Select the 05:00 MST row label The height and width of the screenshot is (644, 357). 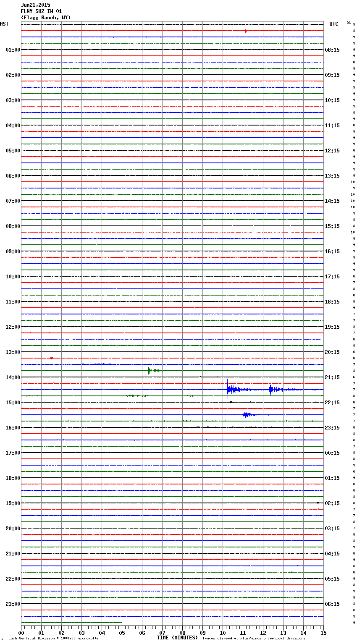[x=13, y=151]
